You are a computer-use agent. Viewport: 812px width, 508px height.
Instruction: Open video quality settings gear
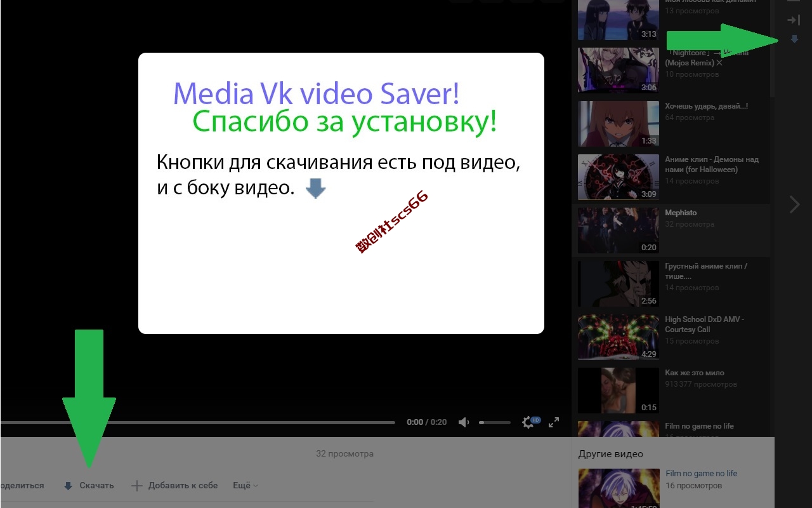point(527,422)
